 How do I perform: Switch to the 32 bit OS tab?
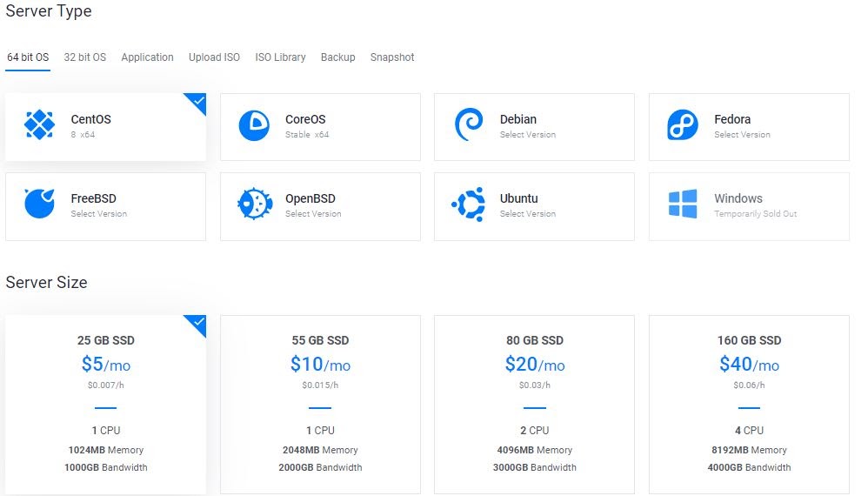coord(84,57)
